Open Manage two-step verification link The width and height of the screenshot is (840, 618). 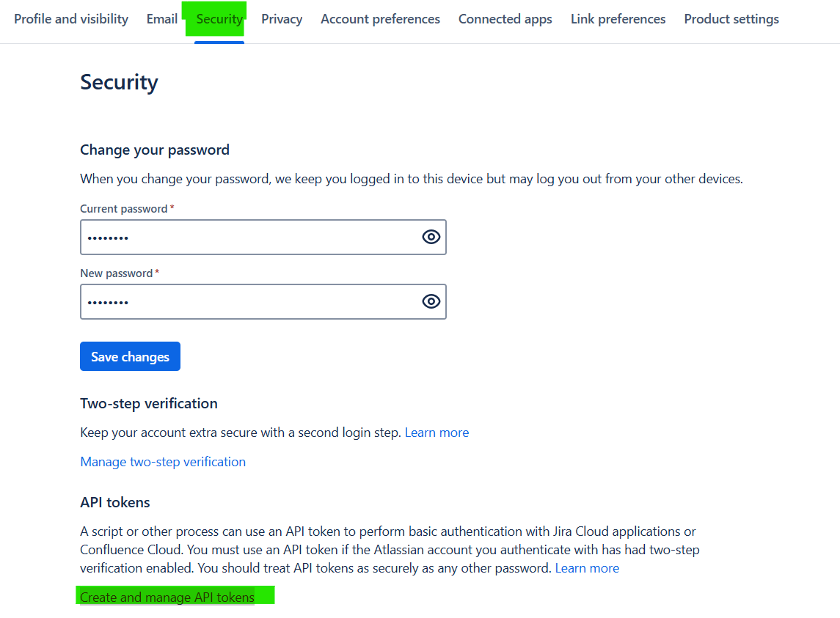[x=163, y=462]
